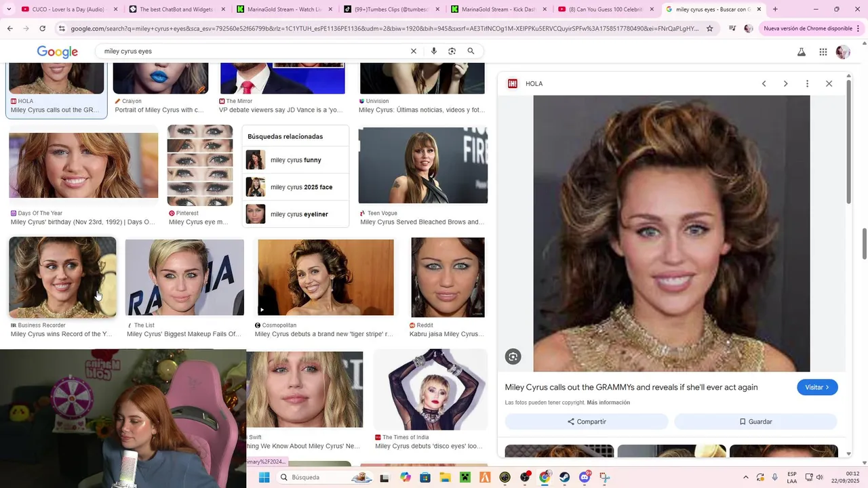Open Copilot from the taskbar
This screenshot has width=868, height=488.
406,477
